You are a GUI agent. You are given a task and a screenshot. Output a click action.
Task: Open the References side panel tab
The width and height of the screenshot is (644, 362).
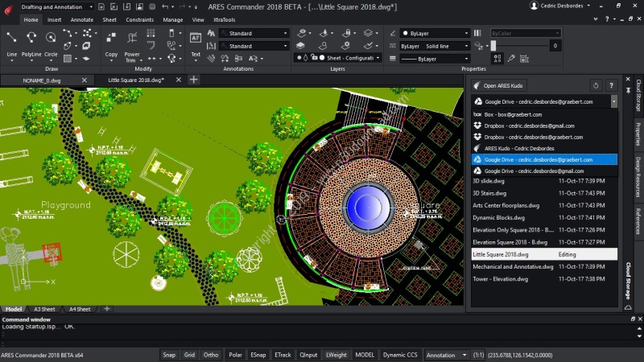(x=638, y=220)
